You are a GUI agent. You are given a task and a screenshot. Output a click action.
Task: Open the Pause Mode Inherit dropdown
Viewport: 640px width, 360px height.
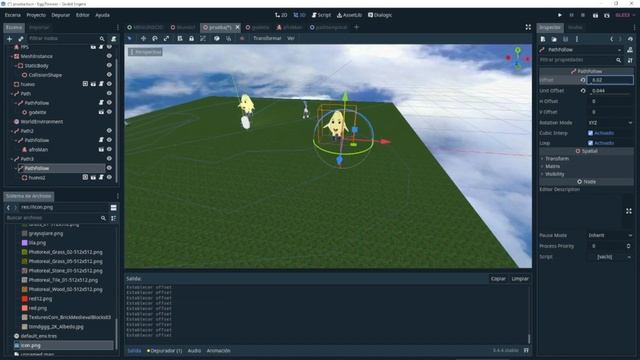pos(610,236)
